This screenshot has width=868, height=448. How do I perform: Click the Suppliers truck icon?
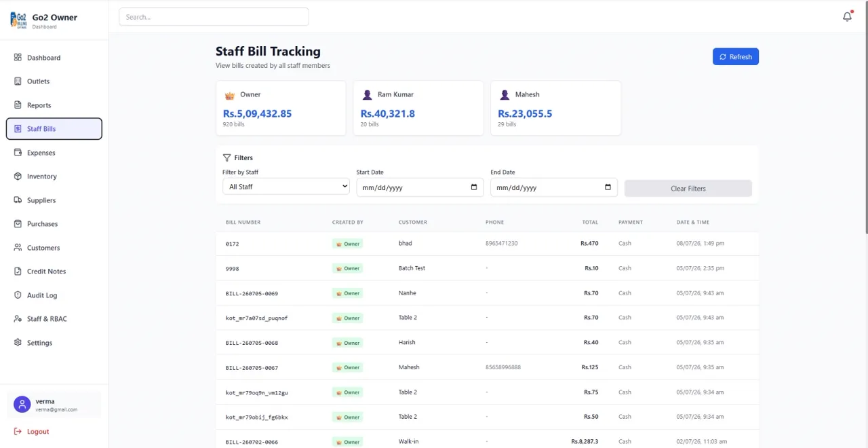[x=18, y=200]
